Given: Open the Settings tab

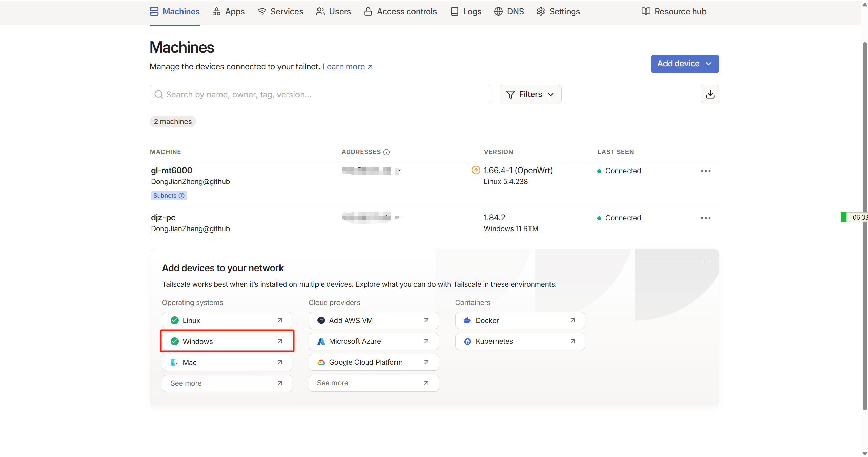Looking at the screenshot, I should pyautogui.click(x=558, y=12).
